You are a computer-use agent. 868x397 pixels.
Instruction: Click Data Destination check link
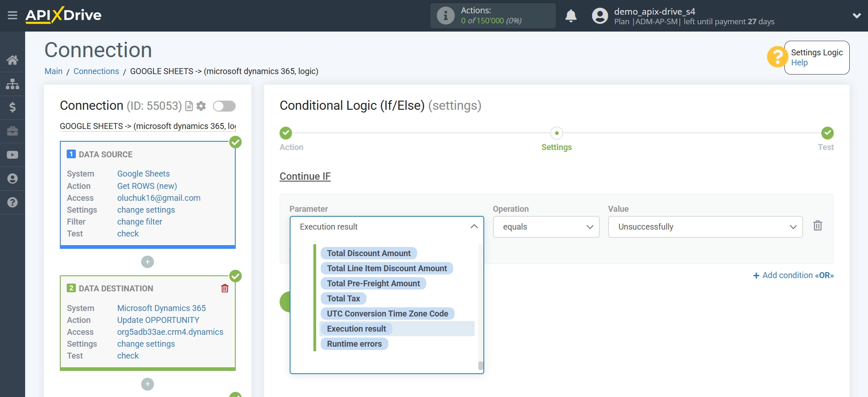[128, 356]
